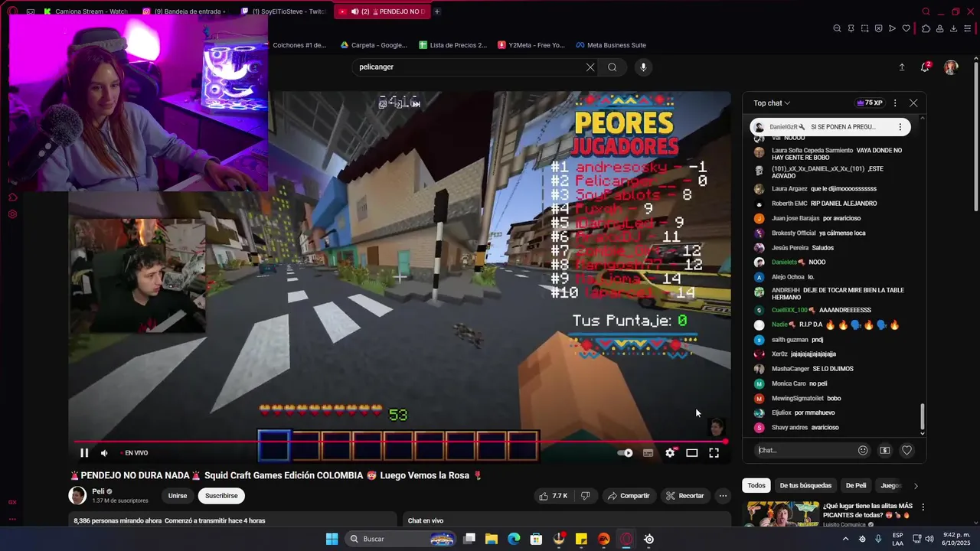The width and height of the screenshot is (980, 551).
Task: Mute the PENDEJO NO DURA tab audio
Action: 354,11
